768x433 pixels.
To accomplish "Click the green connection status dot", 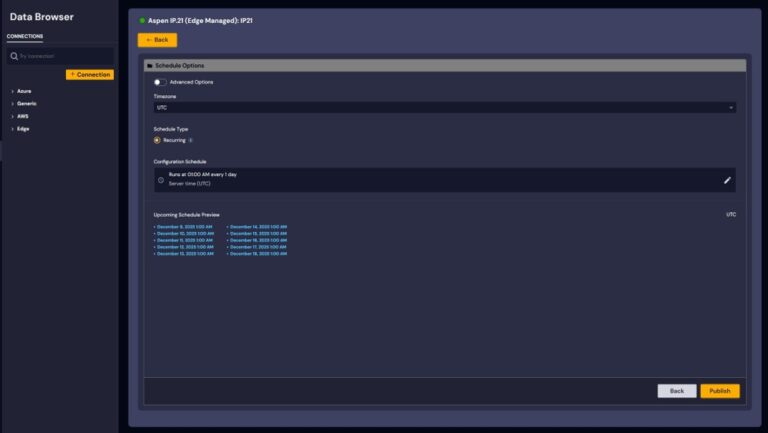I will pos(142,20).
